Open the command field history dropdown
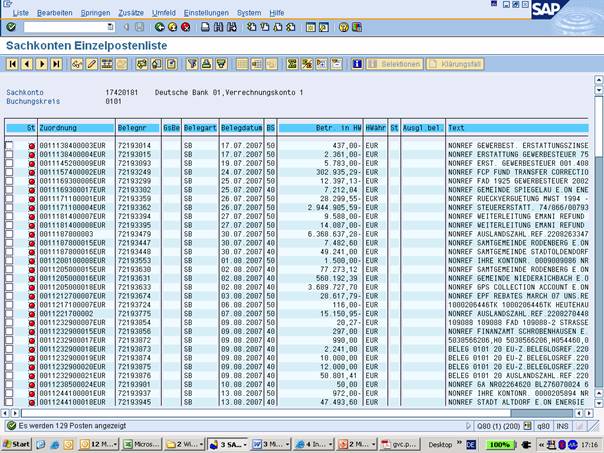 click(111, 27)
